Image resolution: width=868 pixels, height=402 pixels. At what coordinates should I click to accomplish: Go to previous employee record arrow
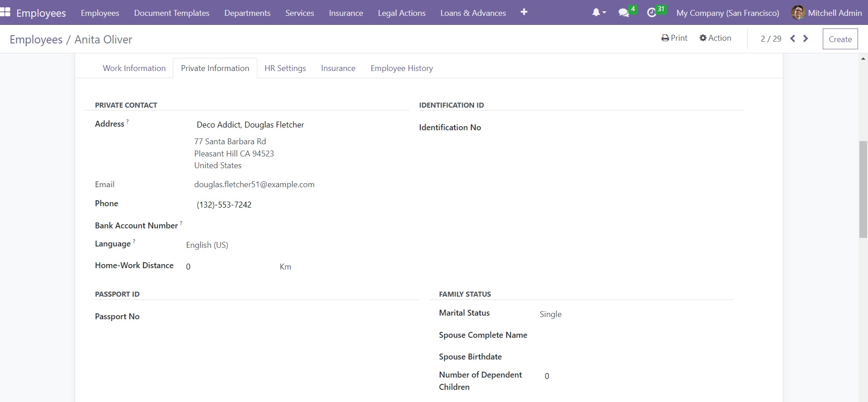[x=792, y=38]
